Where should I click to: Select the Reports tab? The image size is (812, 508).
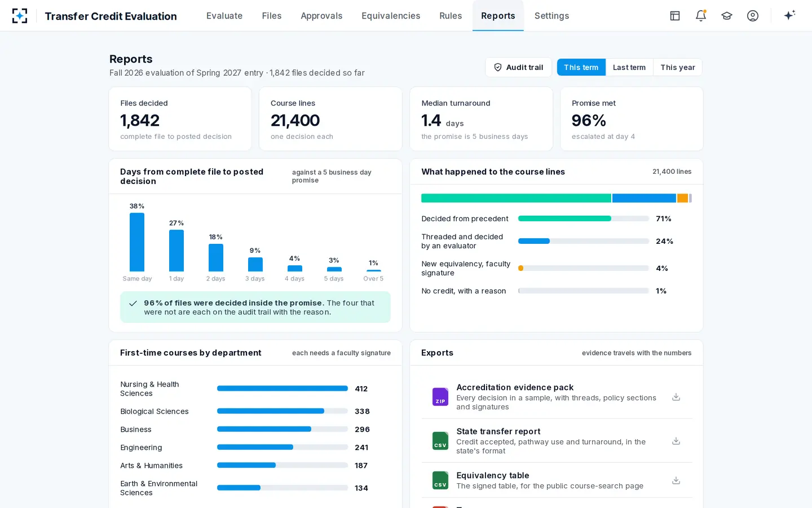[498, 16]
